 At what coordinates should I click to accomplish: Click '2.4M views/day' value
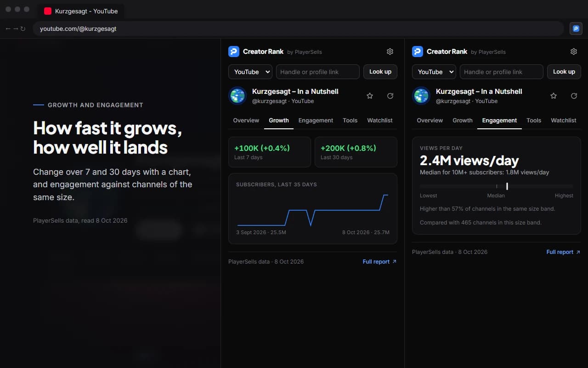pyautogui.click(x=469, y=161)
